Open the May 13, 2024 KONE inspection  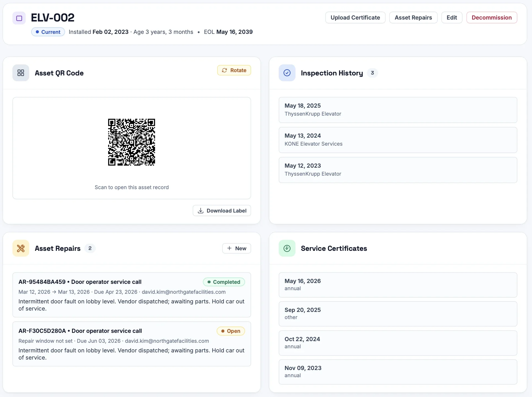[398, 140]
